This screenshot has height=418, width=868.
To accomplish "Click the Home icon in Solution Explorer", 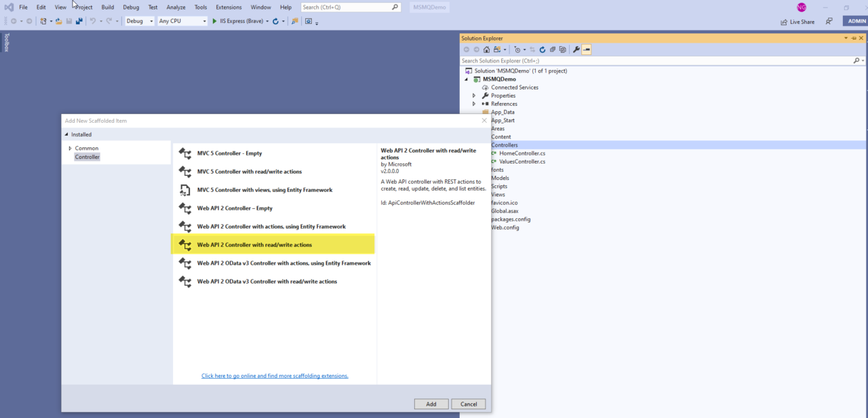I will tap(486, 50).
